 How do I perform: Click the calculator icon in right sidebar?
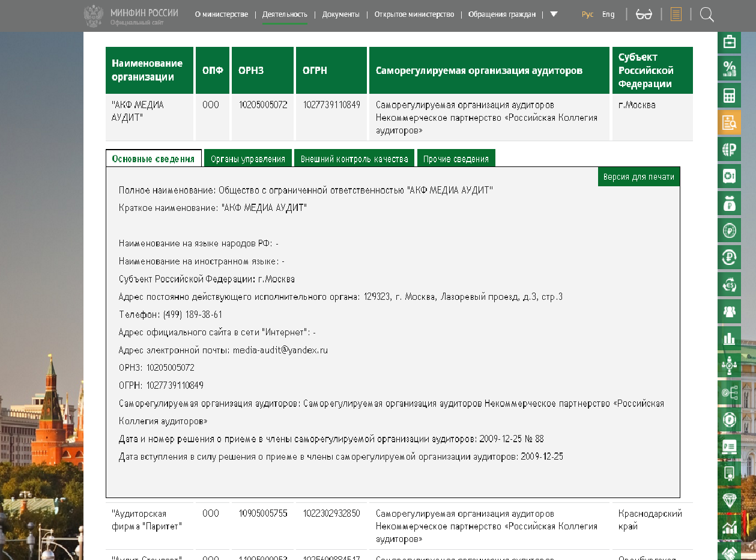(x=729, y=96)
